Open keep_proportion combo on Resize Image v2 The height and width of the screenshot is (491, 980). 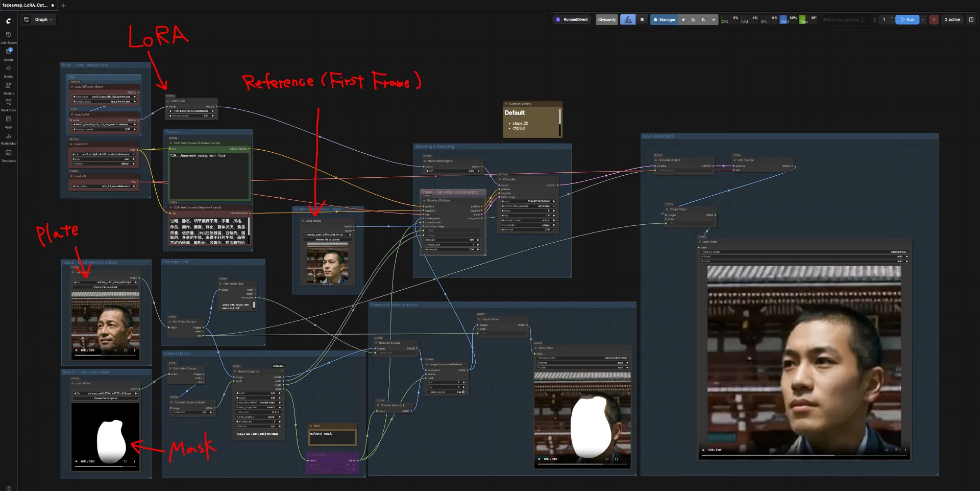pos(258,407)
